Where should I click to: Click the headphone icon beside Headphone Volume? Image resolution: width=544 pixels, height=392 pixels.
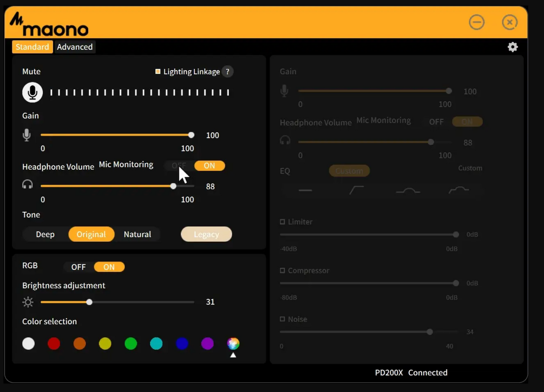point(26,185)
